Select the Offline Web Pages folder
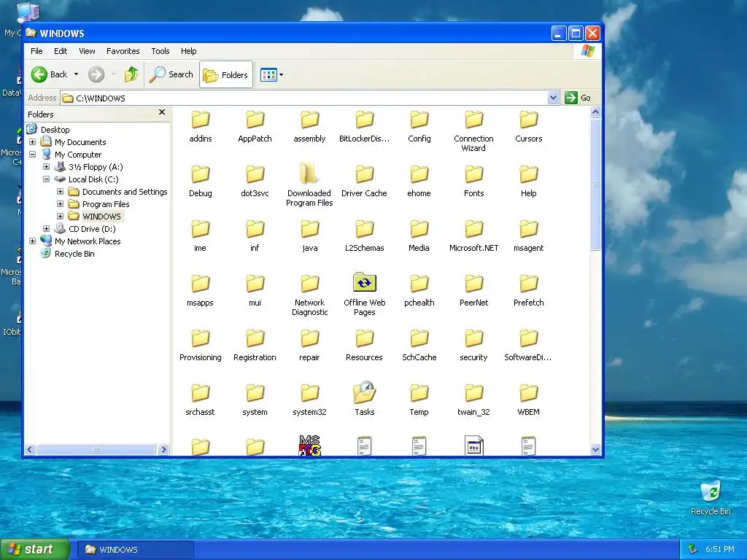Viewport: 747px width, 560px height. [x=365, y=294]
